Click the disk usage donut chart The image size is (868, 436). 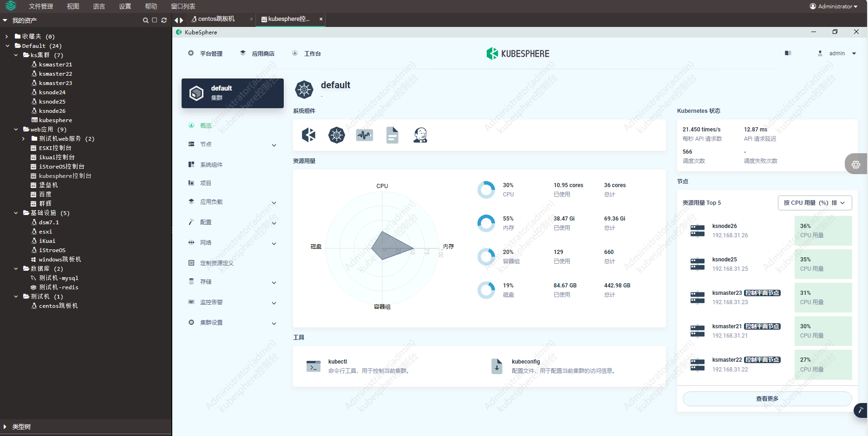(486, 290)
